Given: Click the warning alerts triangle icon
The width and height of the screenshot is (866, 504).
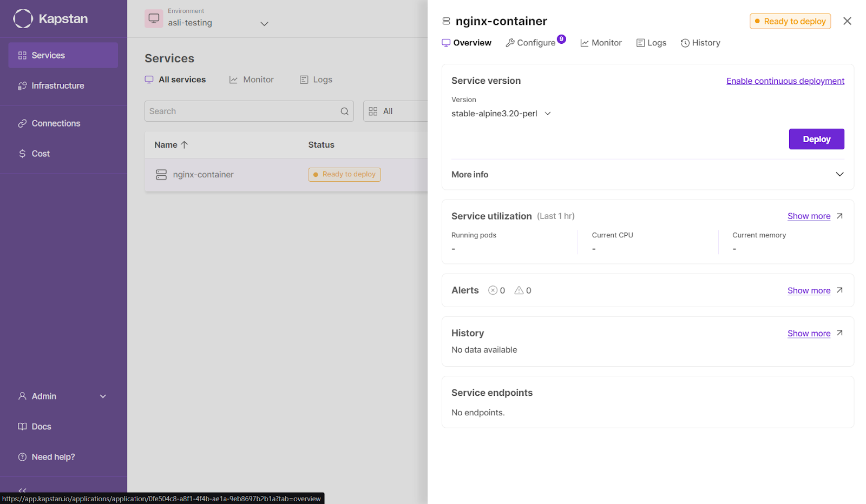Looking at the screenshot, I should 519,290.
